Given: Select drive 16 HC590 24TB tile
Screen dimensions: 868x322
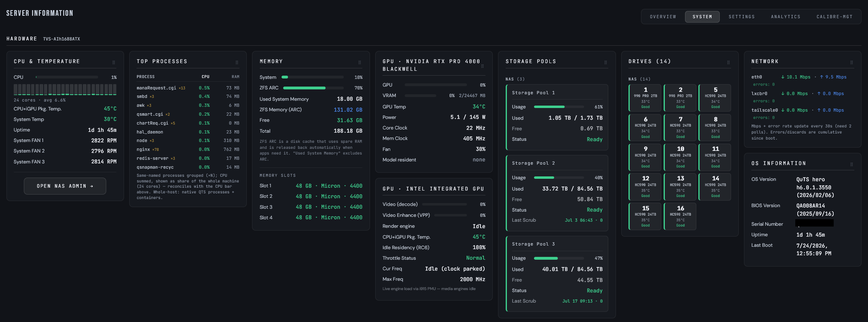Looking at the screenshot, I should pos(680,216).
